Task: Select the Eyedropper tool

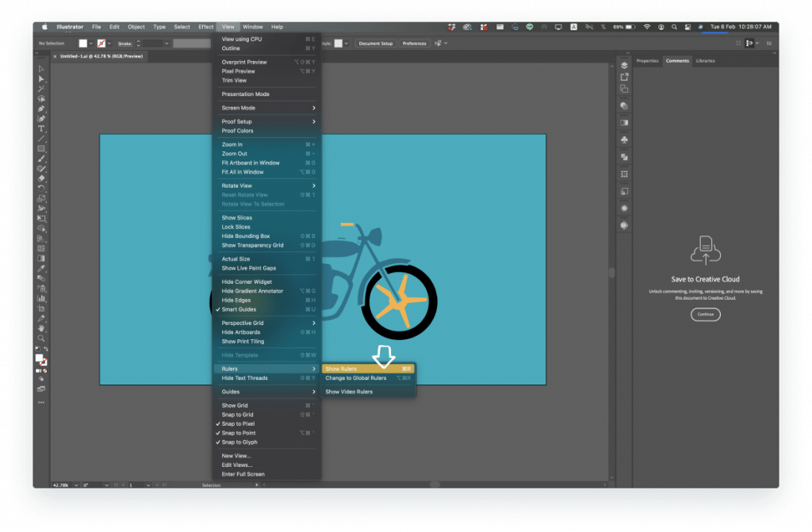Action: pos(41,266)
